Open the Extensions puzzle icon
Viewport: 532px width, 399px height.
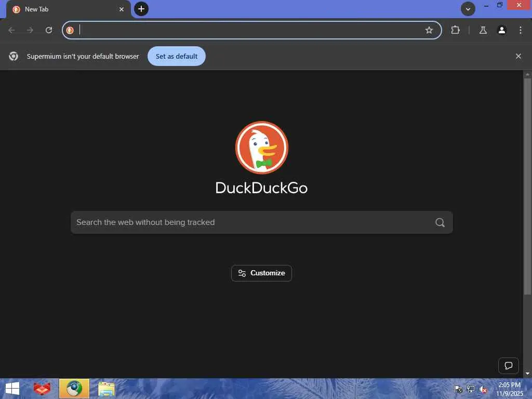[x=455, y=30]
